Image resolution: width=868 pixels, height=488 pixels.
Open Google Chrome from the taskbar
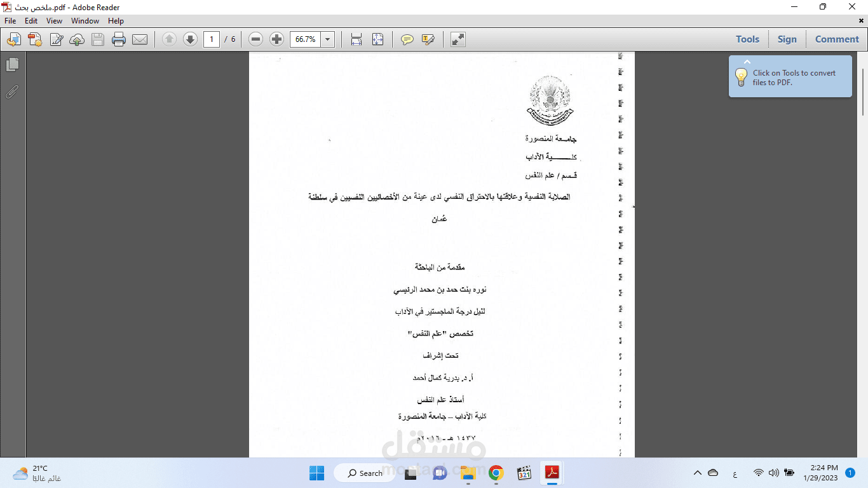[x=496, y=473]
